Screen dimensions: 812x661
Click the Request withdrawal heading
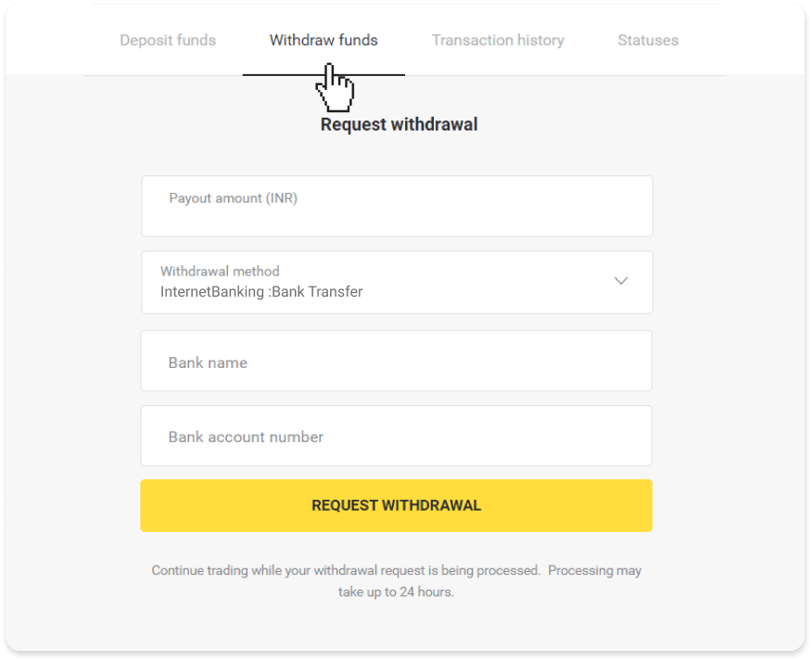pos(399,124)
